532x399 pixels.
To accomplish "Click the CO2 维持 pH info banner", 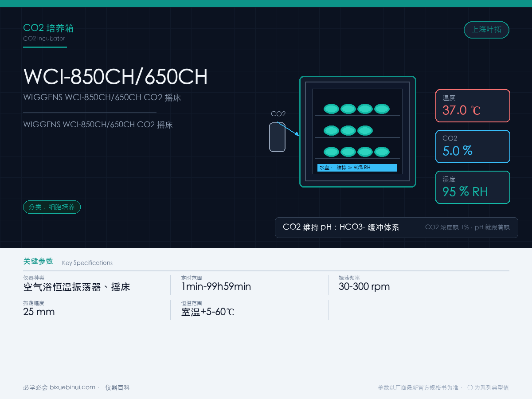I will 396,227.
